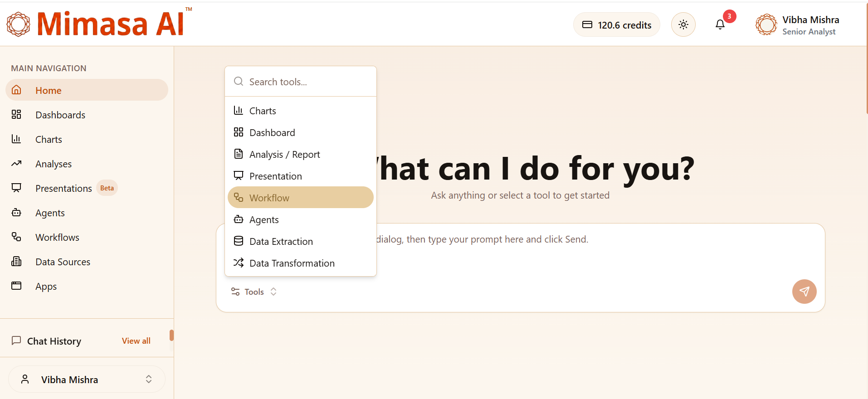Open Analyses in main navigation
Viewport: 868px width, 399px height.
pos(87,164)
